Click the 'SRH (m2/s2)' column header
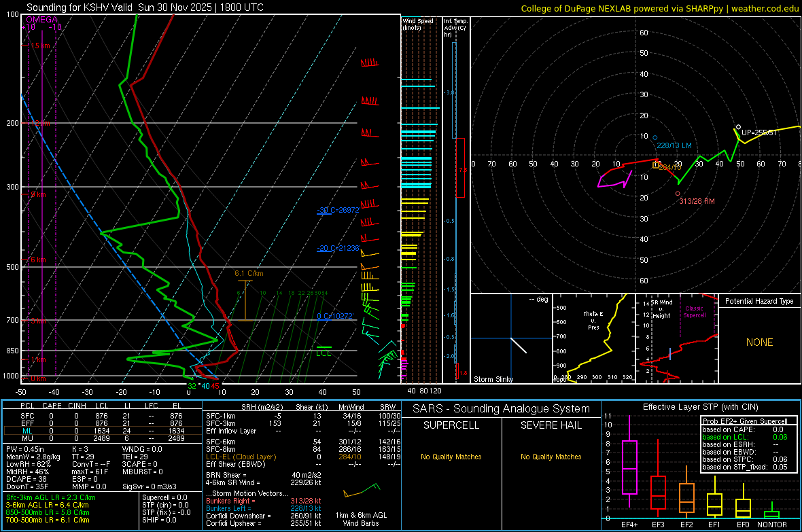The height and width of the screenshot is (532, 802). tap(262, 407)
